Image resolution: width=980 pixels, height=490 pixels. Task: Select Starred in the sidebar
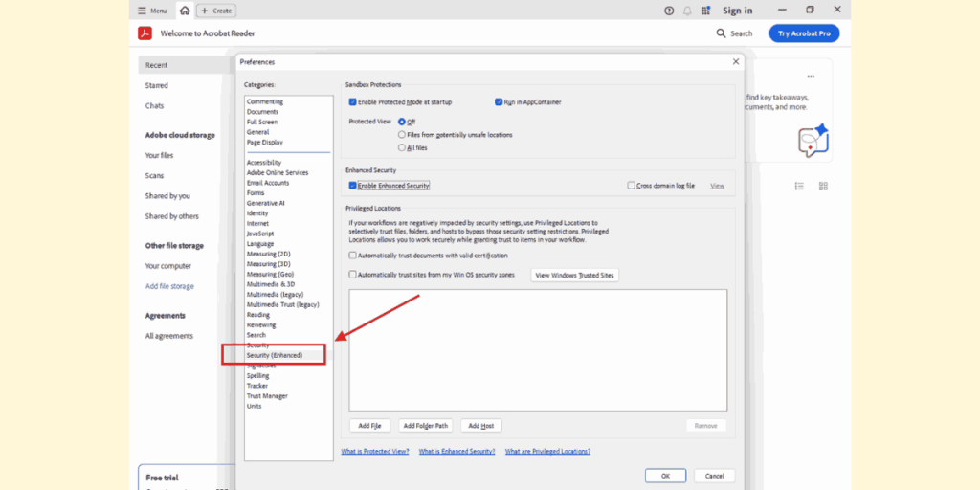pyautogui.click(x=157, y=85)
